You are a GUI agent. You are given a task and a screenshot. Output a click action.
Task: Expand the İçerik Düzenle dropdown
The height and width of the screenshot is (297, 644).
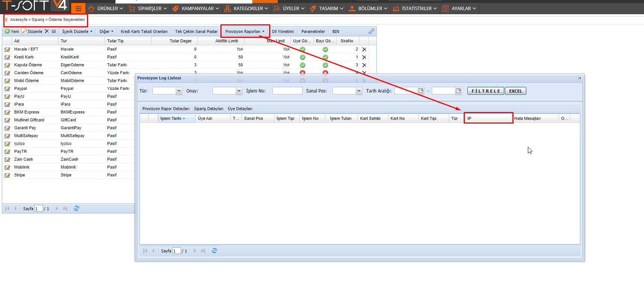77,31
